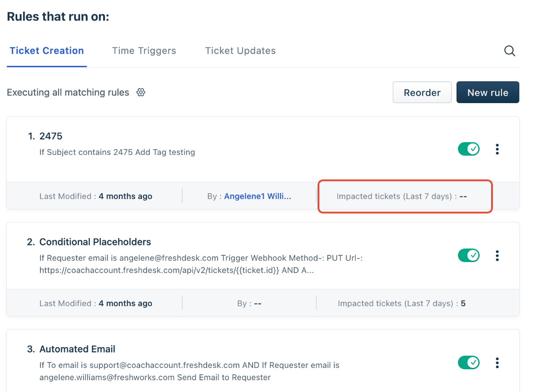The width and height of the screenshot is (556, 392).
Task: Open three-dot menu for rule 2475
Action: click(x=497, y=149)
